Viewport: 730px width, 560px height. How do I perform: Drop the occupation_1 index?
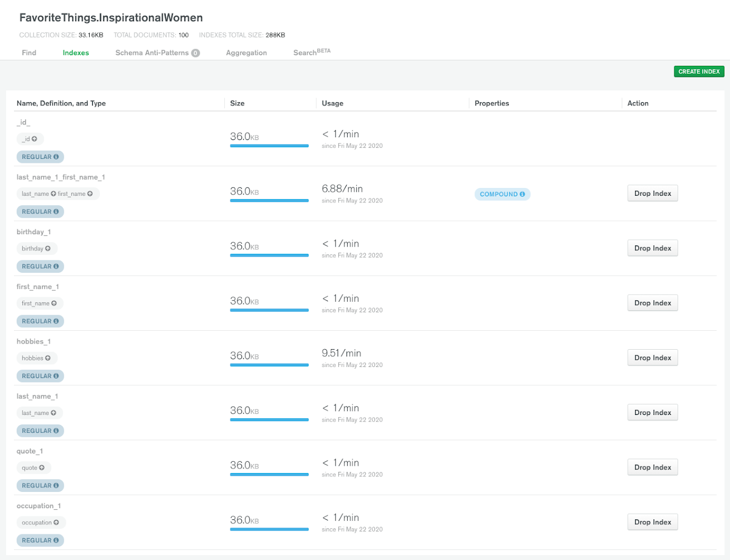pyautogui.click(x=652, y=522)
